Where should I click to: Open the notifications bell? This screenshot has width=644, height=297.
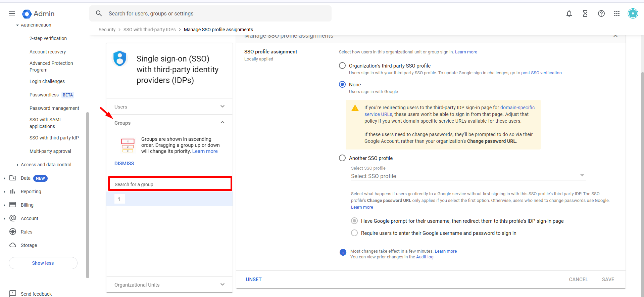pyautogui.click(x=569, y=13)
